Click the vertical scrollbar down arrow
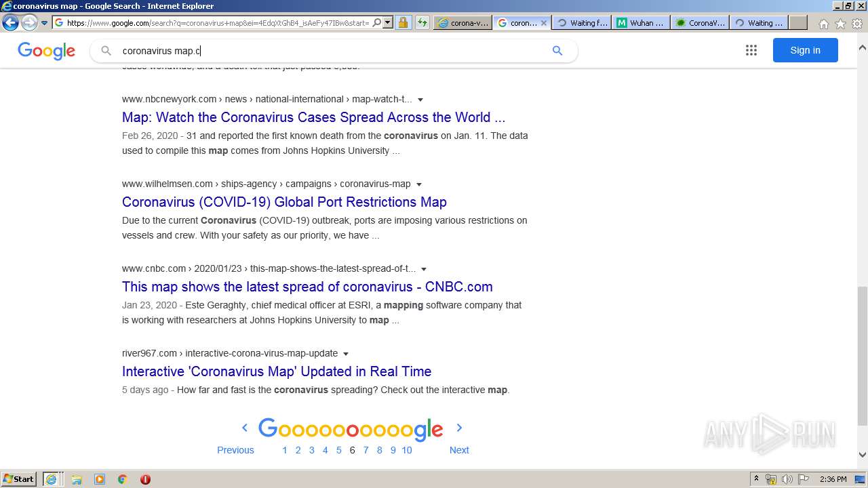 [862, 455]
